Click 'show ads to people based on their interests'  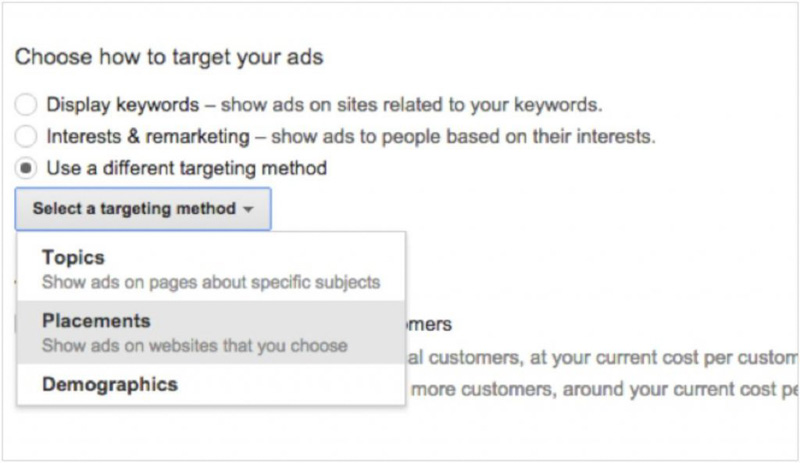coord(463,136)
